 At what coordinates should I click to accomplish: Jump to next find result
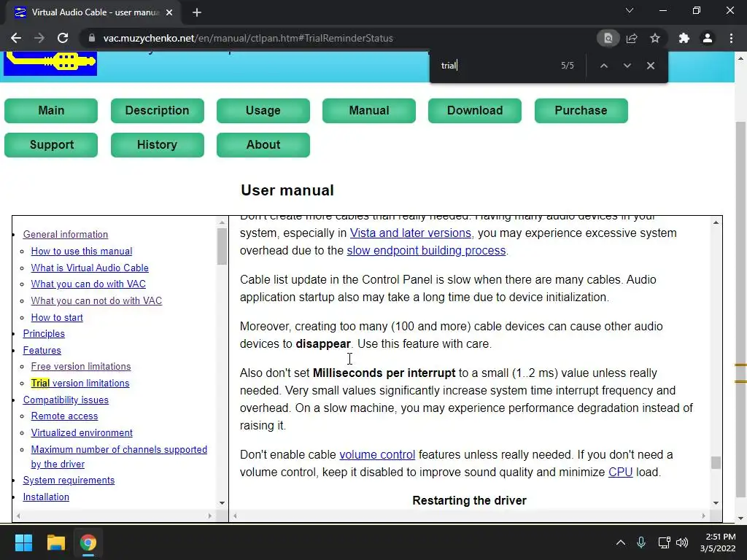[627, 66]
